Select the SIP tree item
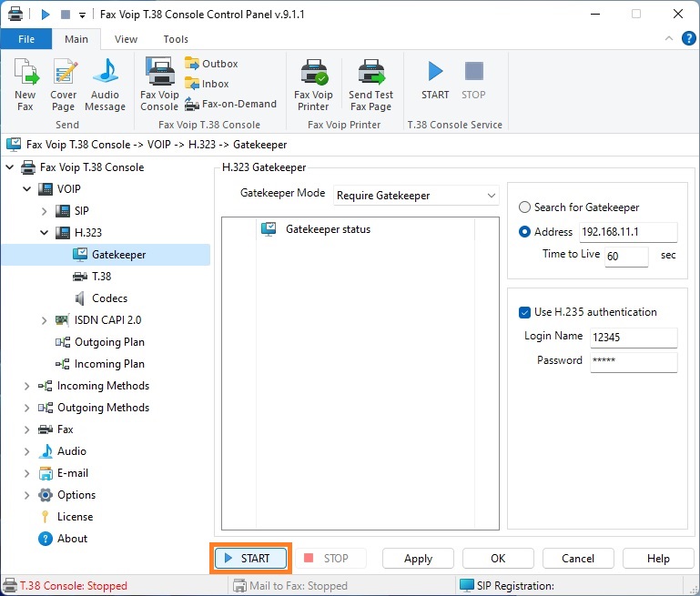 (81, 211)
